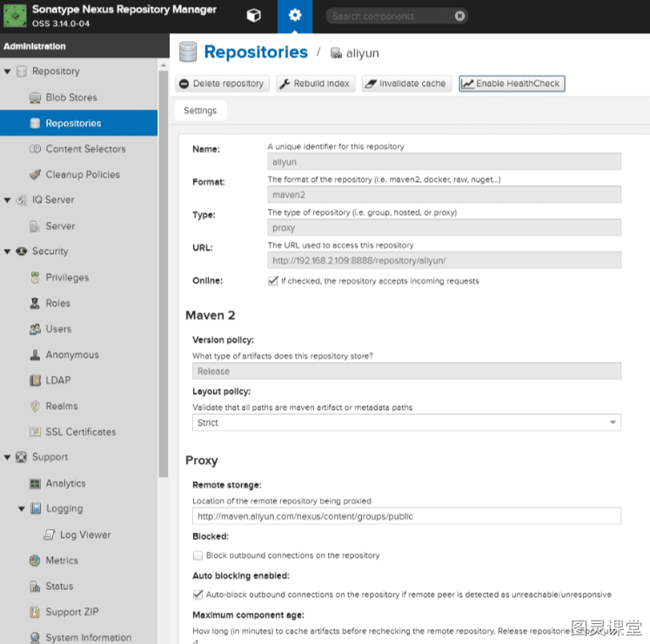Select Repositories in the sidebar
The width and height of the screenshot is (650, 644).
79,124
